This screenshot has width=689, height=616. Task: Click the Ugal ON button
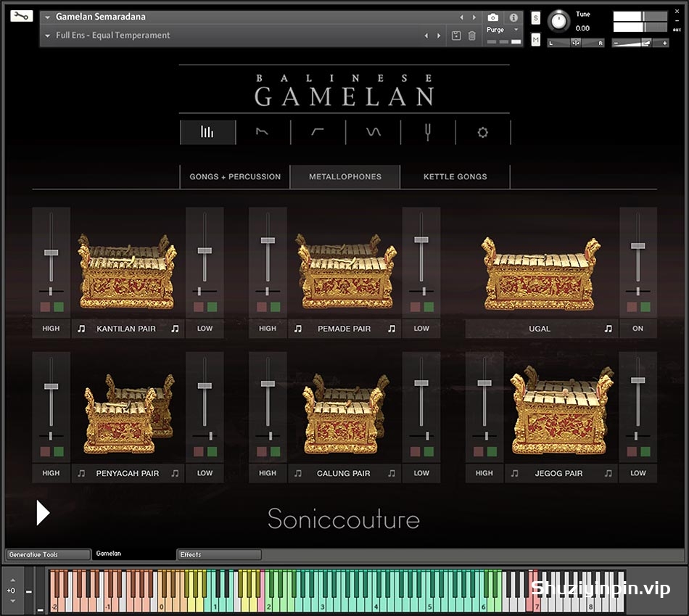(x=638, y=329)
